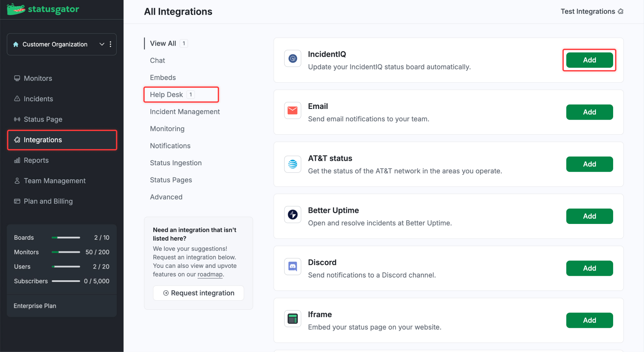Screen dimensions: 644x352
Task: Select the Help Desk category
Action: [x=181, y=95]
